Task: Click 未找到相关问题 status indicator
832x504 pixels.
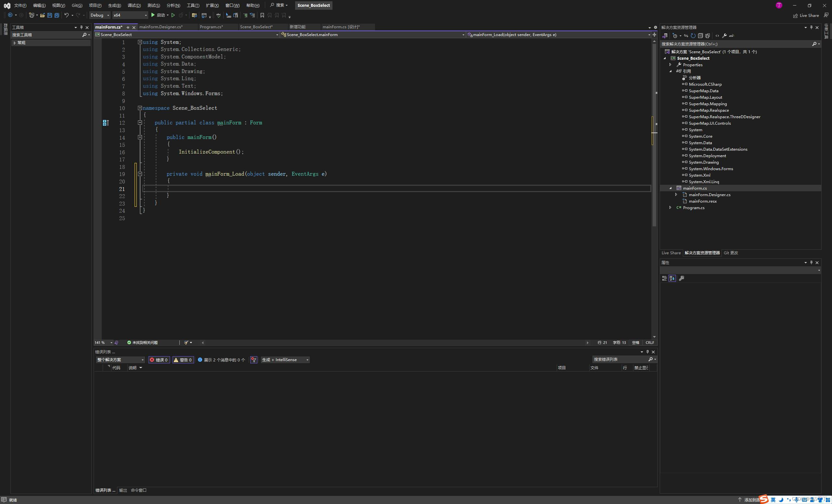Action: pyautogui.click(x=142, y=343)
